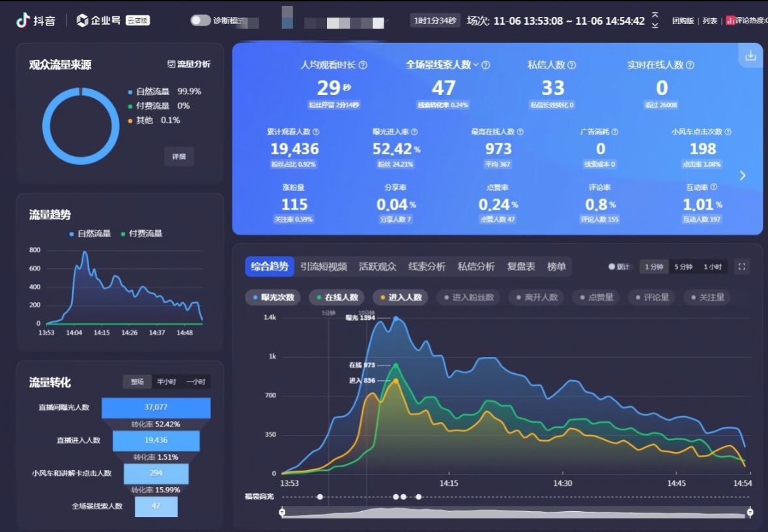The image size is (768, 532).
Task: Click the 企业号 logo
Action: (x=98, y=20)
